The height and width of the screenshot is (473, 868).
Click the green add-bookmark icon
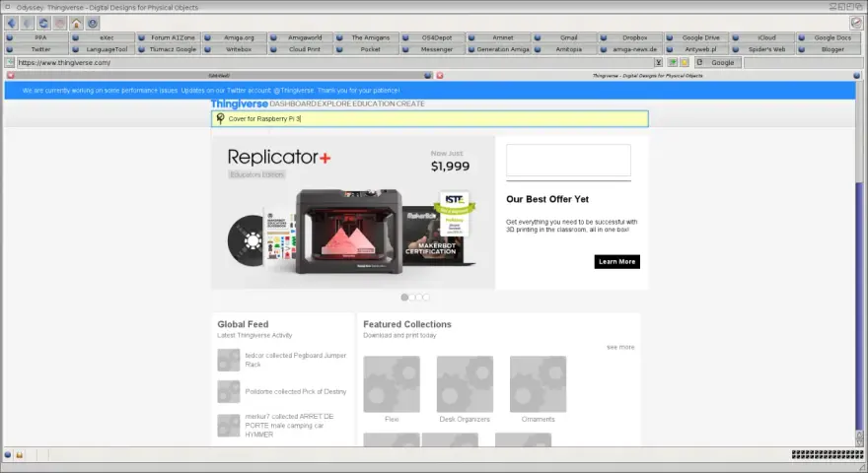coord(672,62)
